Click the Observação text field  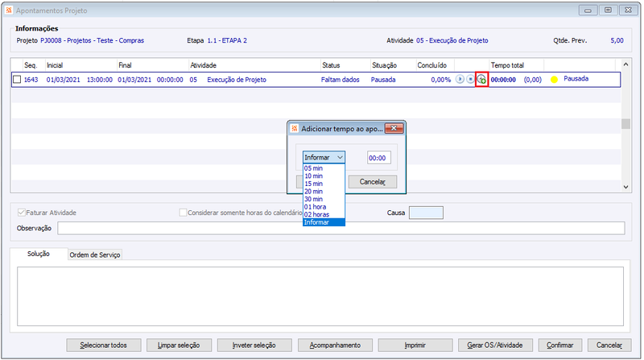(x=341, y=228)
